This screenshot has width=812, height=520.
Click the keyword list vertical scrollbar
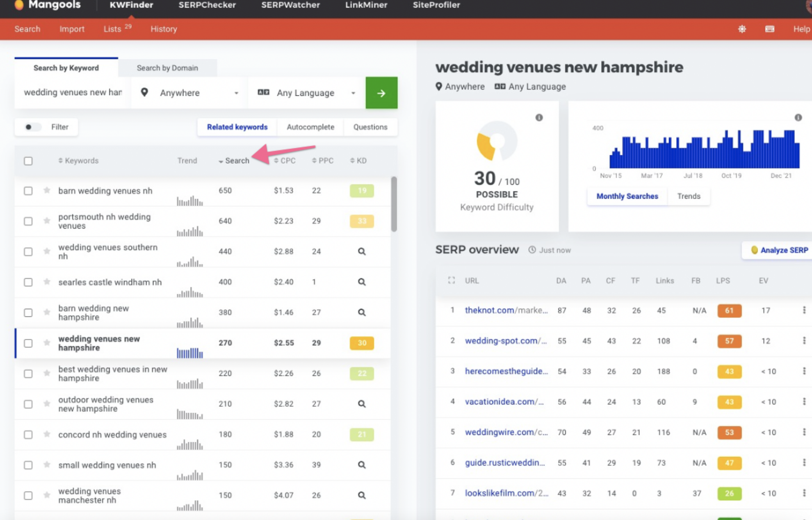[x=394, y=204]
